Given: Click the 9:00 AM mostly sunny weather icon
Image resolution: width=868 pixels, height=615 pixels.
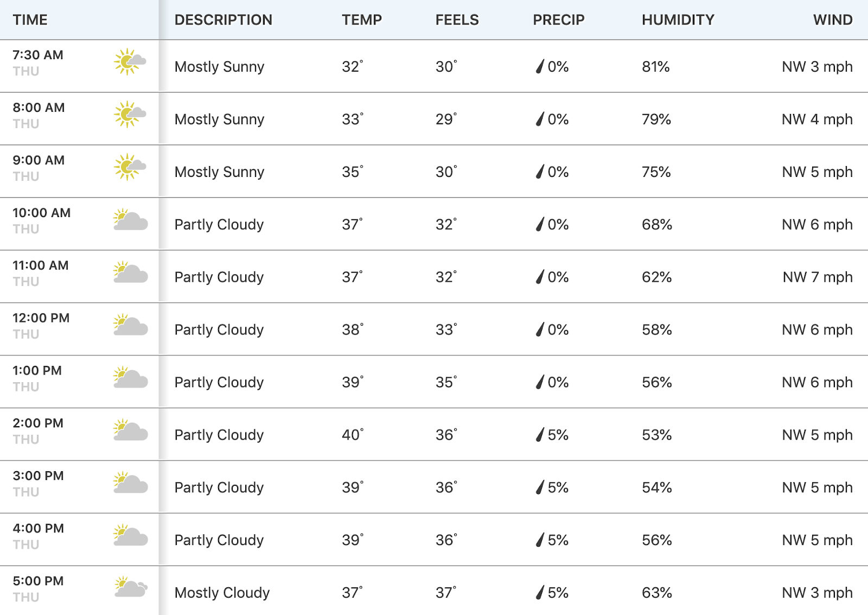Looking at the screenshot, I should click(x=130, y=167).
